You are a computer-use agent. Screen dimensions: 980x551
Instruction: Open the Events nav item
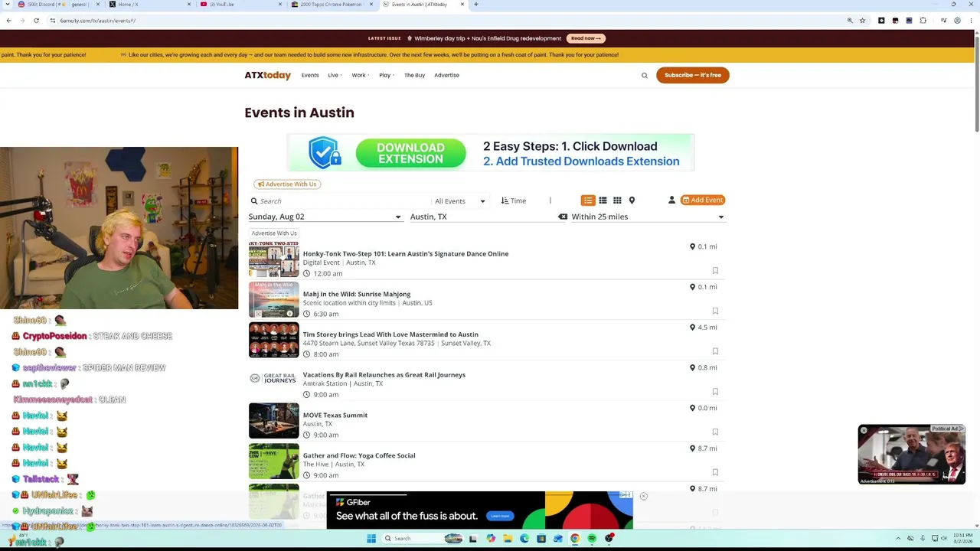tap(310, 75)
